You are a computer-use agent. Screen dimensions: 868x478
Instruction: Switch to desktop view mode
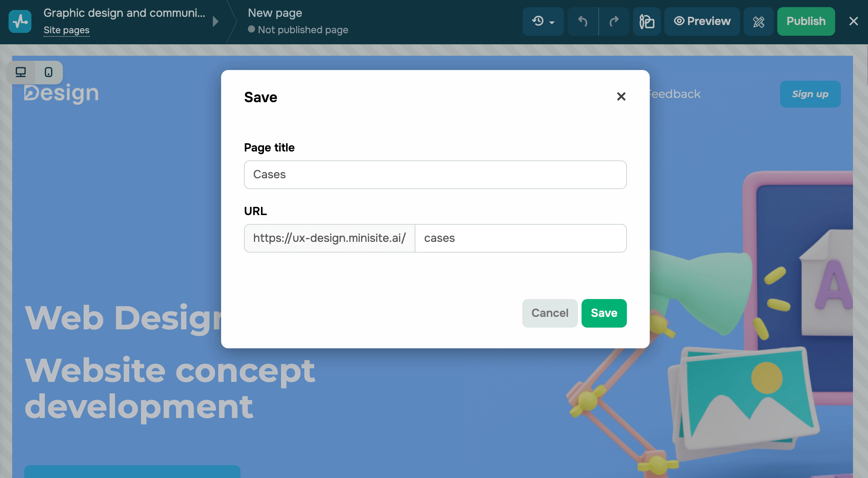pyautogui.click(x=21, y=73)
